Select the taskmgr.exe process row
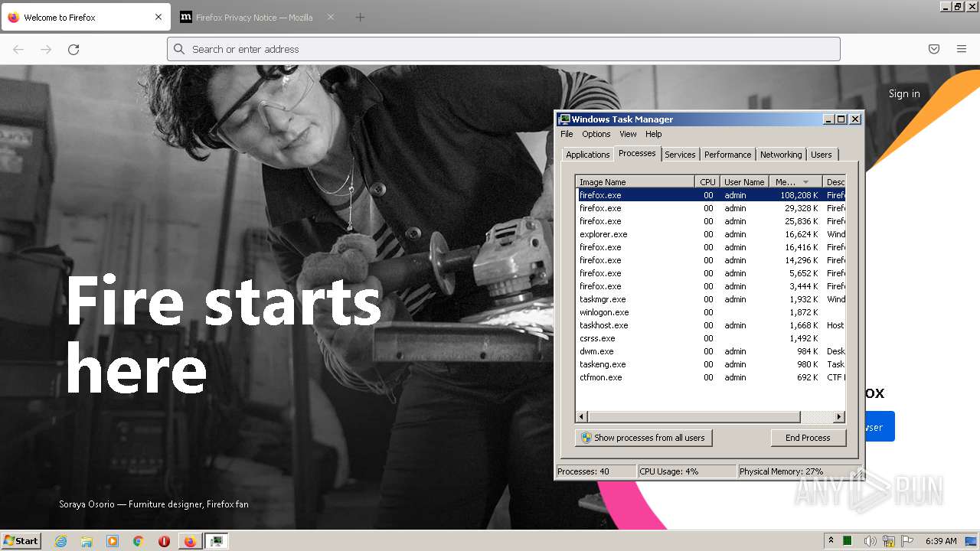This screenshot has width=980, height=551. pyautogui.click(x=711, y=299)
